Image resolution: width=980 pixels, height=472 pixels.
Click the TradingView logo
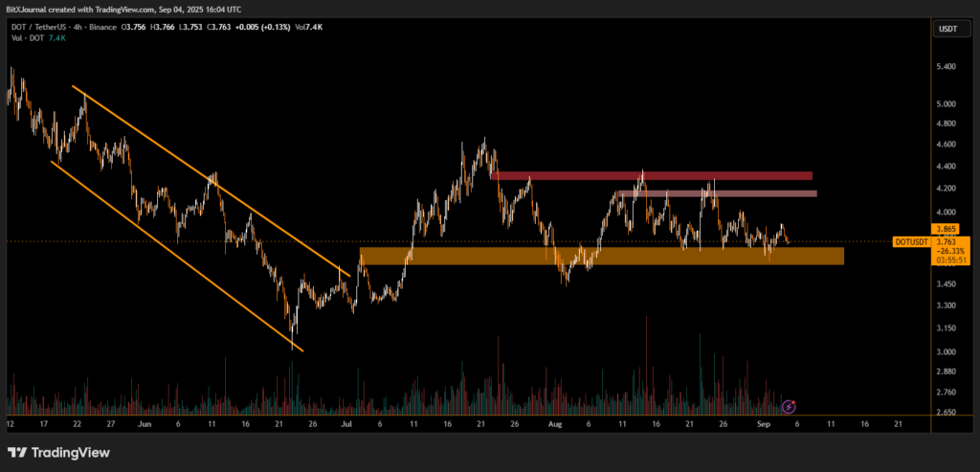click(57, 453)
